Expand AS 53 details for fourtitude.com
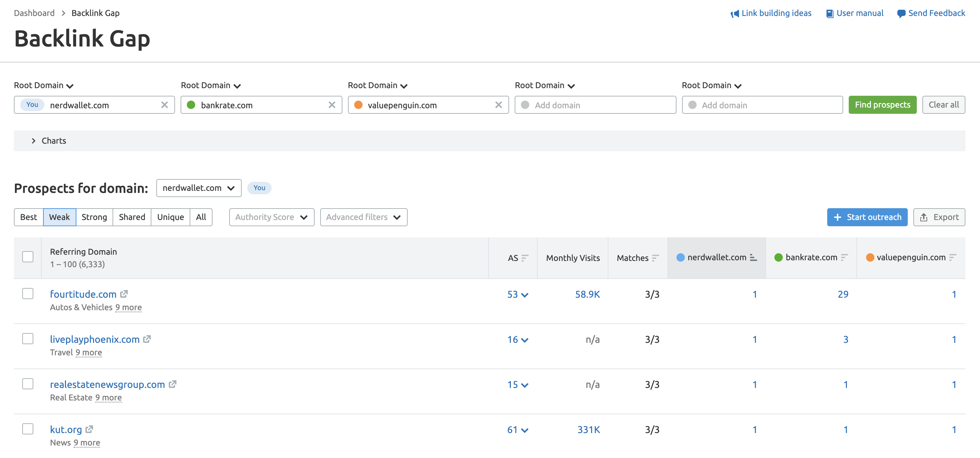Image resolution: width=980 pixels, height=458 pixels. pos(517,294)
